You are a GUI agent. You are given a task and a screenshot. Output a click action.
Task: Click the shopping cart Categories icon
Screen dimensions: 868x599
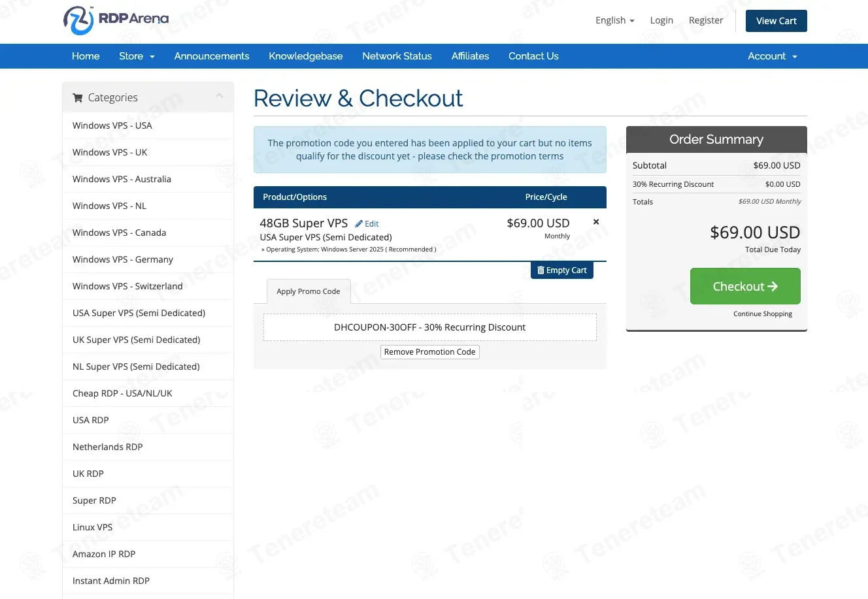click(77, 98)
